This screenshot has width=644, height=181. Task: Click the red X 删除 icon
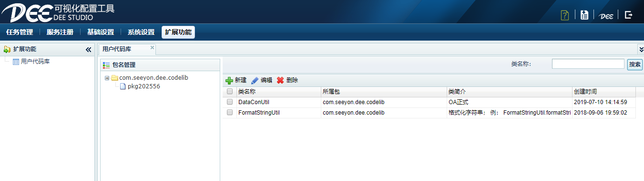(x=280, y=80)
